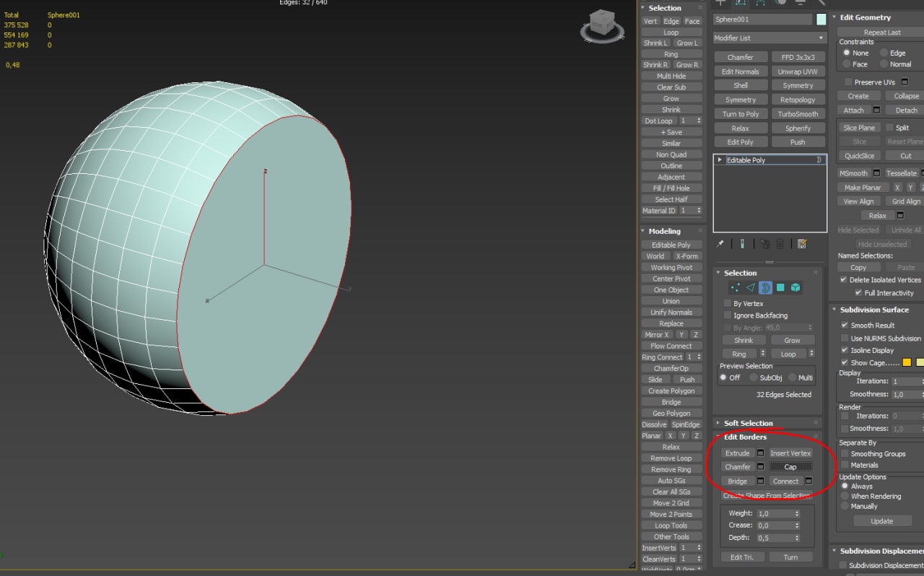Click Ring spinner arrows in Selection rollout

(763, 354)
